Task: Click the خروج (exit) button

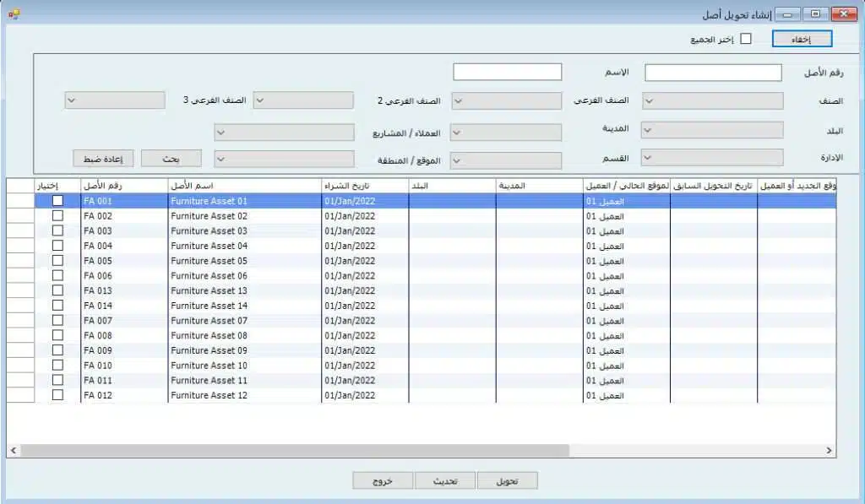Action: [x=384, y=480]
